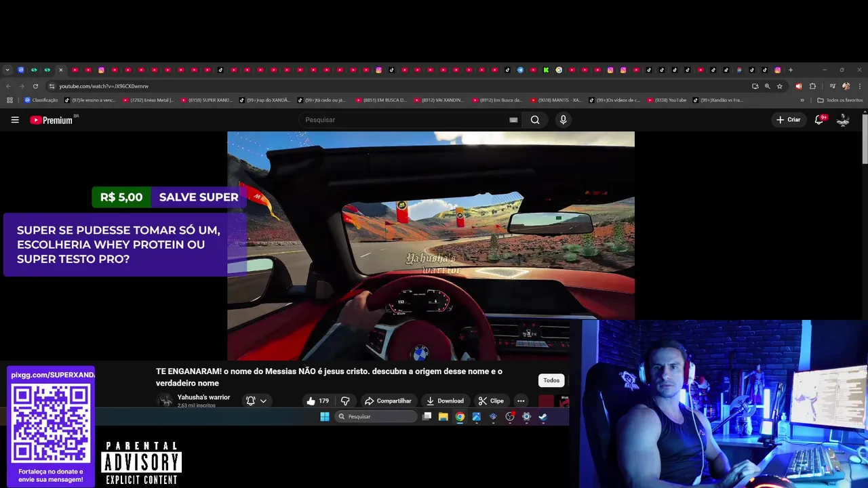Viewport: 868px width, 488px height.
Task: Switch to the first Instagram tab
Action: (101, 70)
